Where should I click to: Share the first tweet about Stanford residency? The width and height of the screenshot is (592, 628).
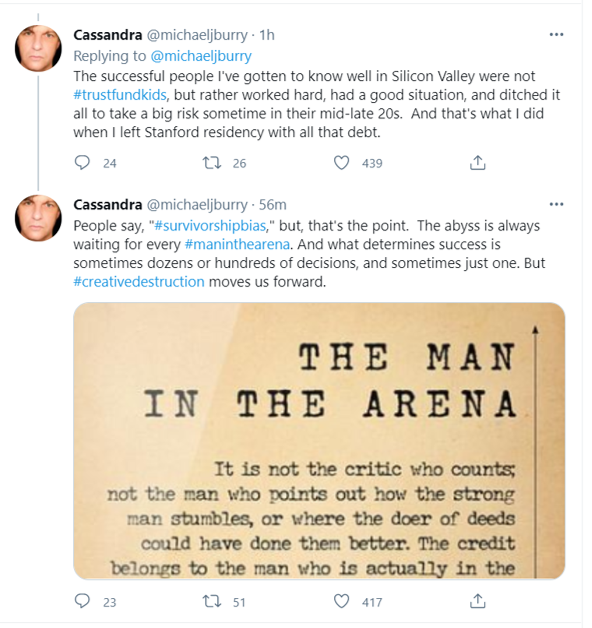coord(477,163)
